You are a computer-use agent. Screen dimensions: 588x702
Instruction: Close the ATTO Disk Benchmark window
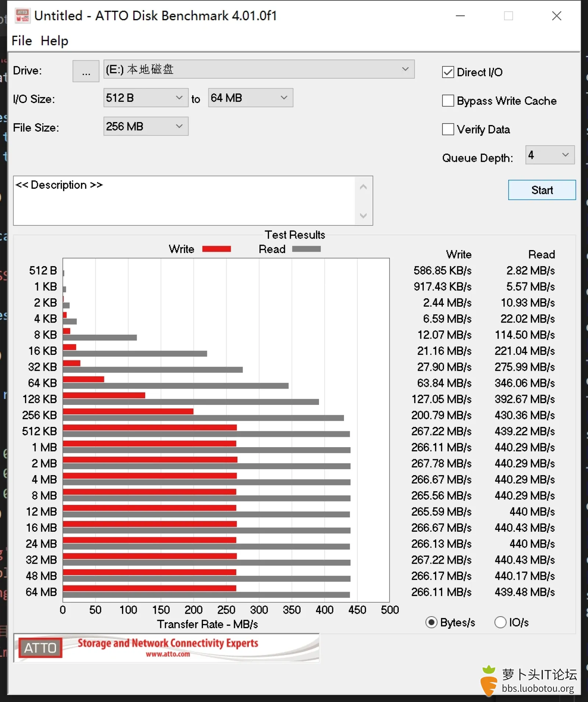click(556, 16)
